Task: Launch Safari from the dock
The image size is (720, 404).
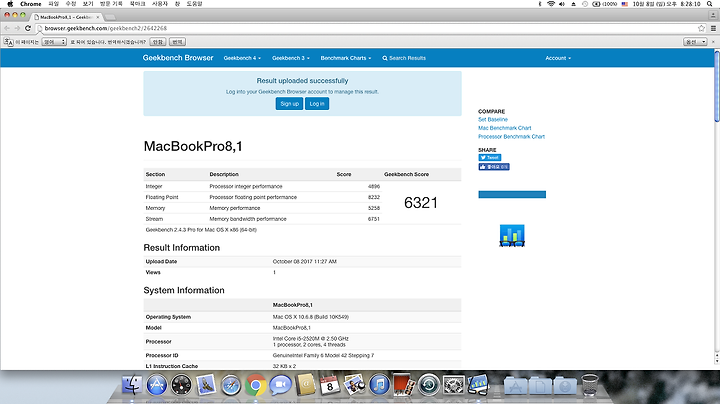Action: (x=231, y=385)
